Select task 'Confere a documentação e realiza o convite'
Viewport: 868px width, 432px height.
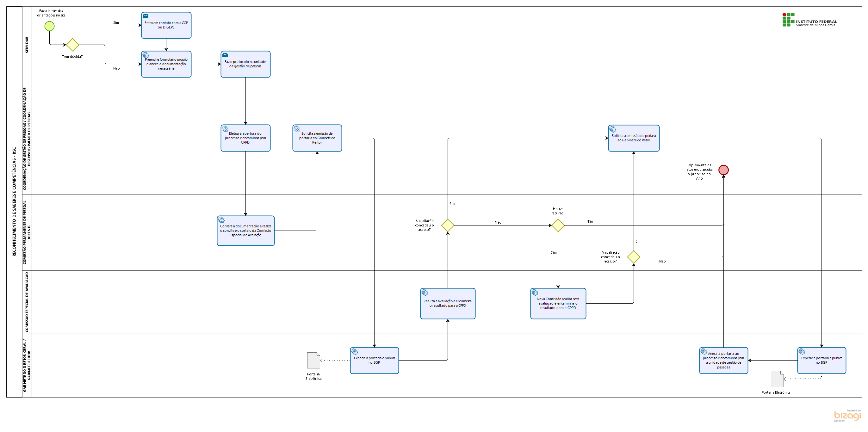click(246, 231)
